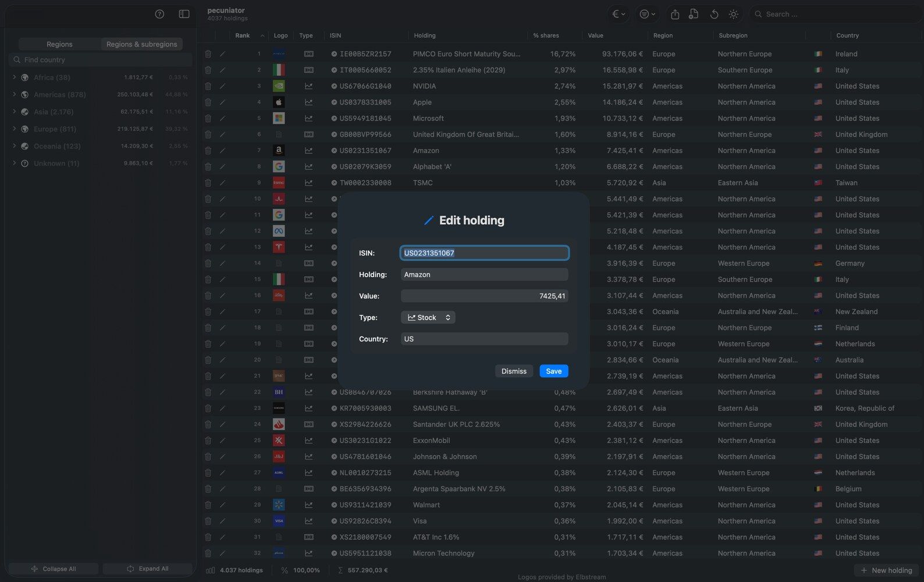Expand the Africa (38) region
Screen dimensions: 924x582
[14, 77]
